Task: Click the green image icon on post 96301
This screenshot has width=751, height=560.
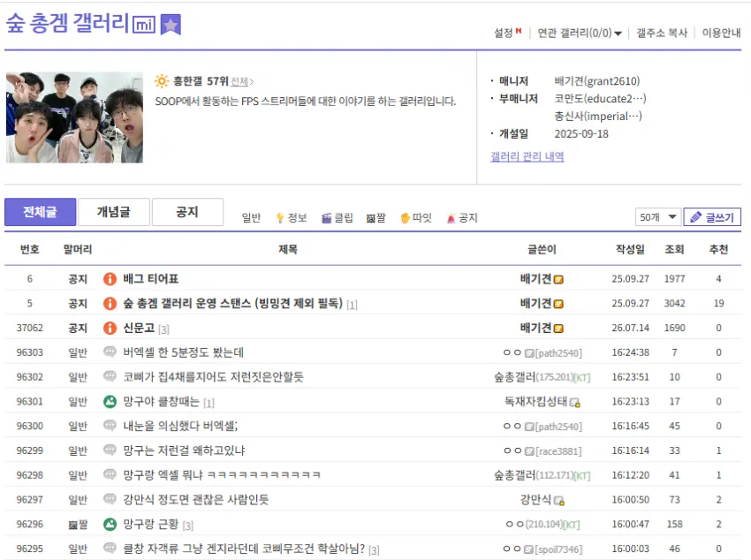Action: click(110, 402)
